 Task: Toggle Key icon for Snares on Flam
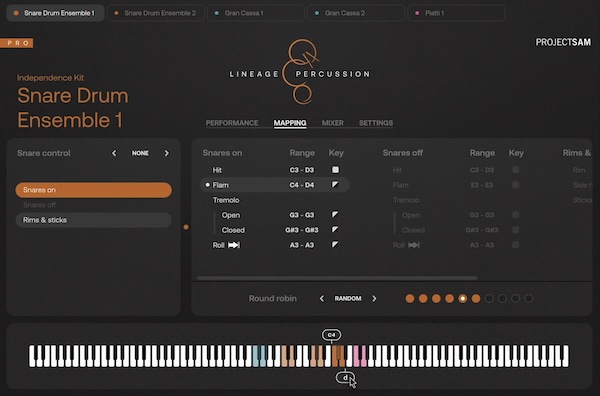(335, 185)
